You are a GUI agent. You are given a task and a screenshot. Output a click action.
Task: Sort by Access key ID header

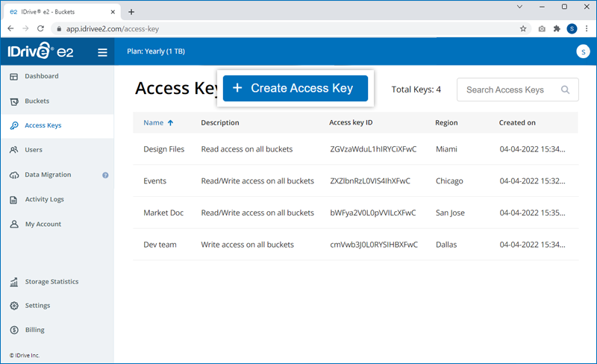pos(351,122)
